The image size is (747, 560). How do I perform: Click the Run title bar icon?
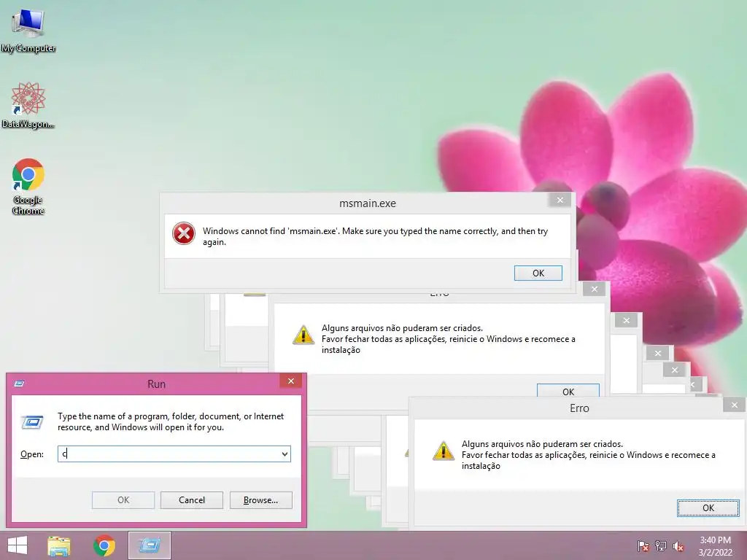point(19,384)
